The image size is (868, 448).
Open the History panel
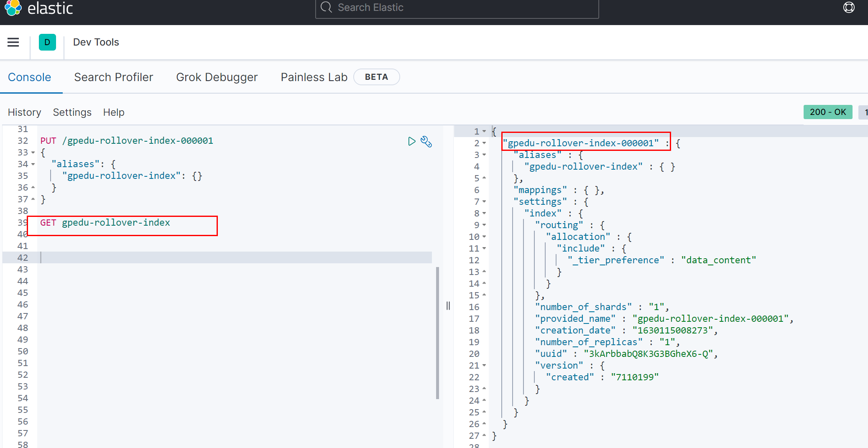(x=25, y=112)
